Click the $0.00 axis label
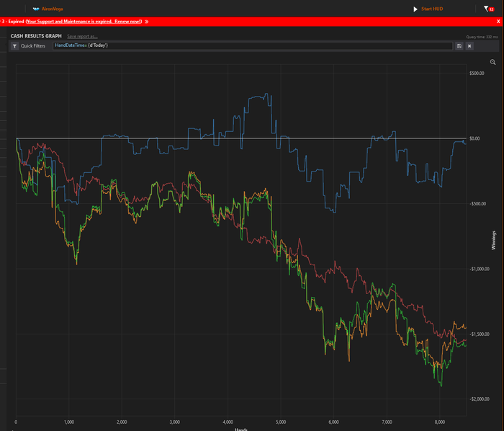Screen dimensions: 504x431 pyautogui.click(x=474, y=138)
